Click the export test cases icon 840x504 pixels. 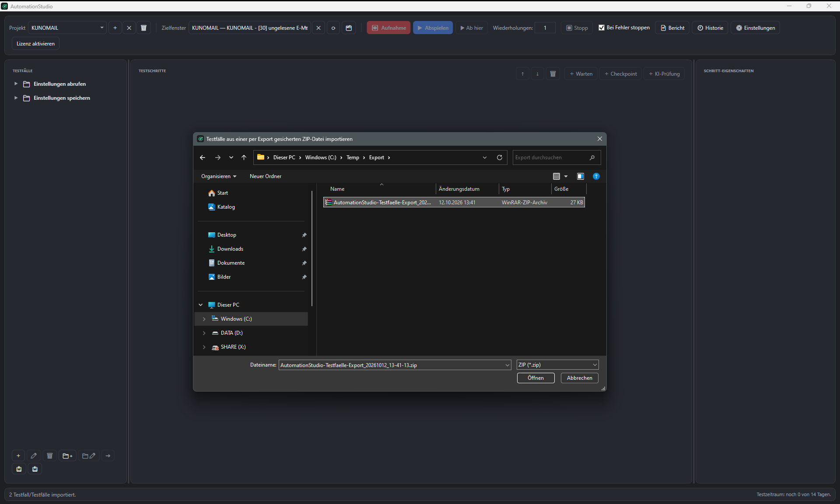click(x=19, y=469)
